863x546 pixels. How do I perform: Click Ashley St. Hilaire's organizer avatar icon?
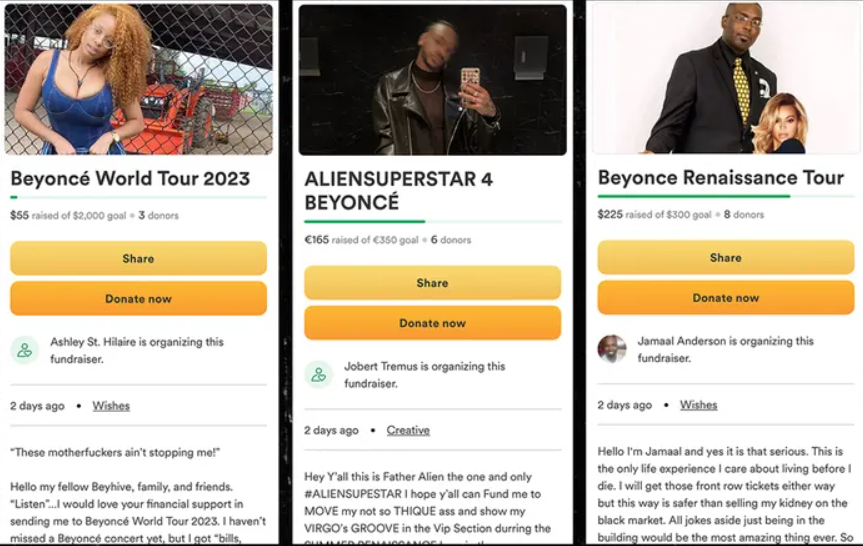(x=25, y=350)
